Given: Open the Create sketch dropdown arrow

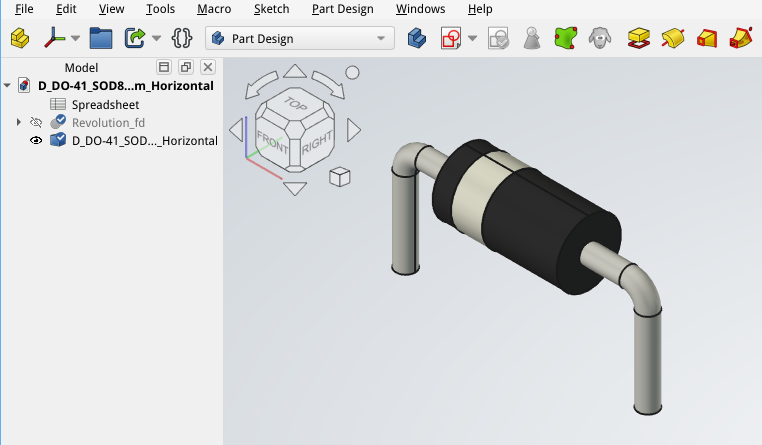Looking at the screenshot, I should 472,38.
